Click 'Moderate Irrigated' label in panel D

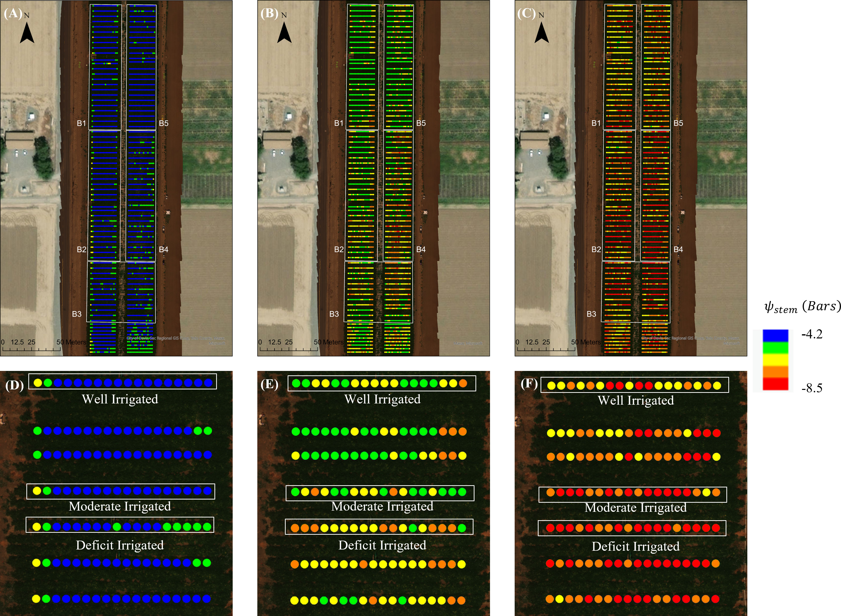pos(120,506)
